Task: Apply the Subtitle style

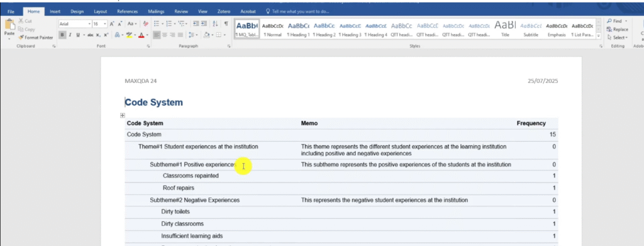Action: 531,29
